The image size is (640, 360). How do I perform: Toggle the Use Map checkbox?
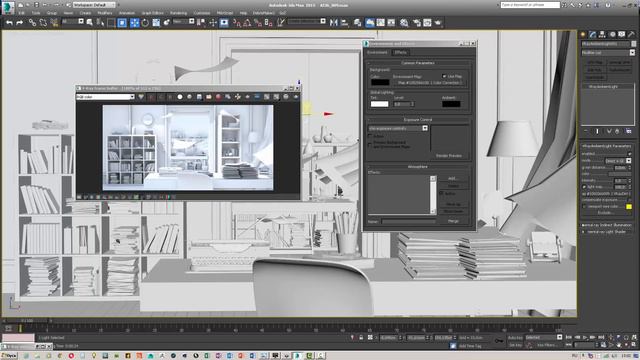tap(444, 76)
